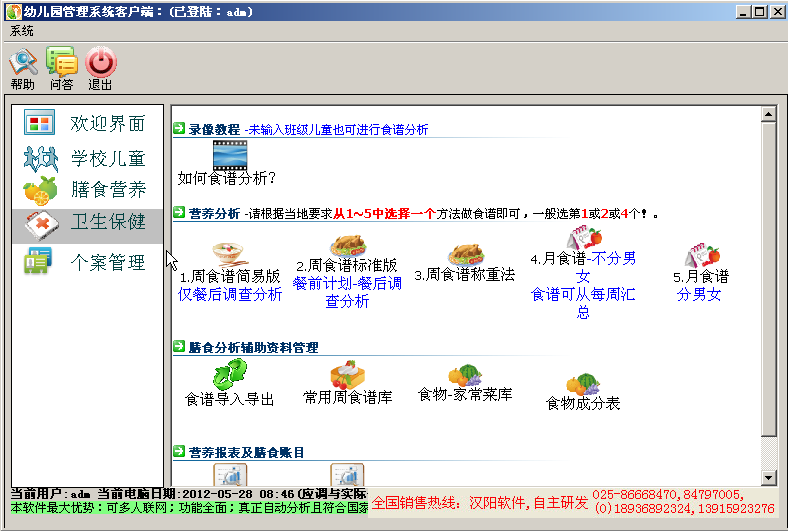Open second report chart icon under 营养报表
This screenshot has height=531, width=788.
(347, 474)
